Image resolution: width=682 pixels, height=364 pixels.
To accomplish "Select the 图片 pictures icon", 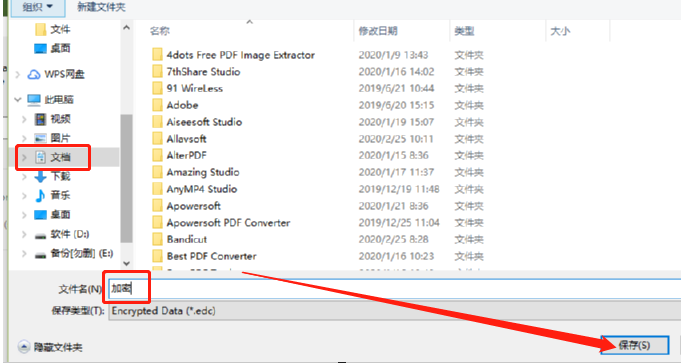I will tap(40, 138).
